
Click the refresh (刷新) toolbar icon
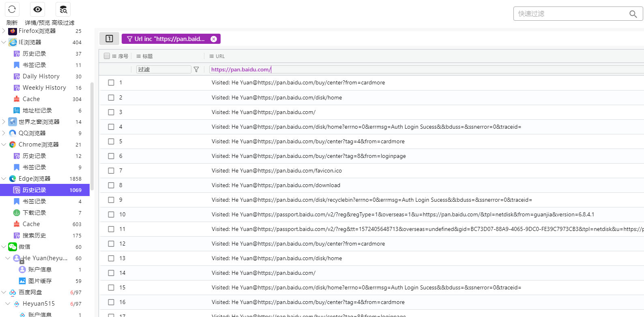tap(12, 9)
